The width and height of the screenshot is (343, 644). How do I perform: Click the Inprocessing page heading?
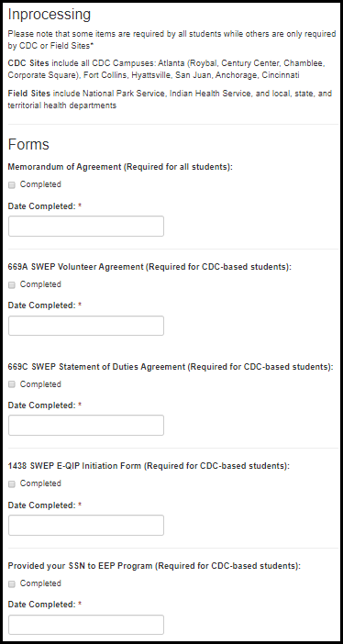coord(50,16)
